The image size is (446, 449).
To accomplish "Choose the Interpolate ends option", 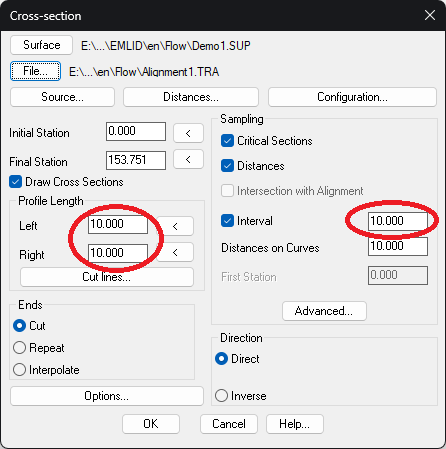I will tap(19, 370).
